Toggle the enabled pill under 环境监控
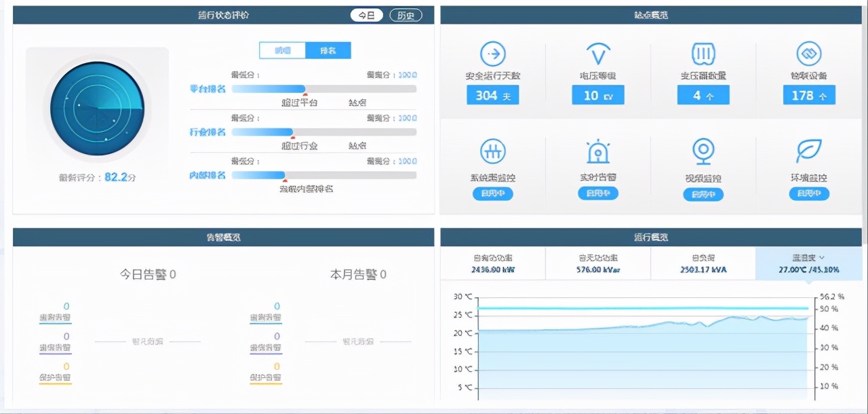Screen dimensions: 868x414 click(x=808, y=193)
